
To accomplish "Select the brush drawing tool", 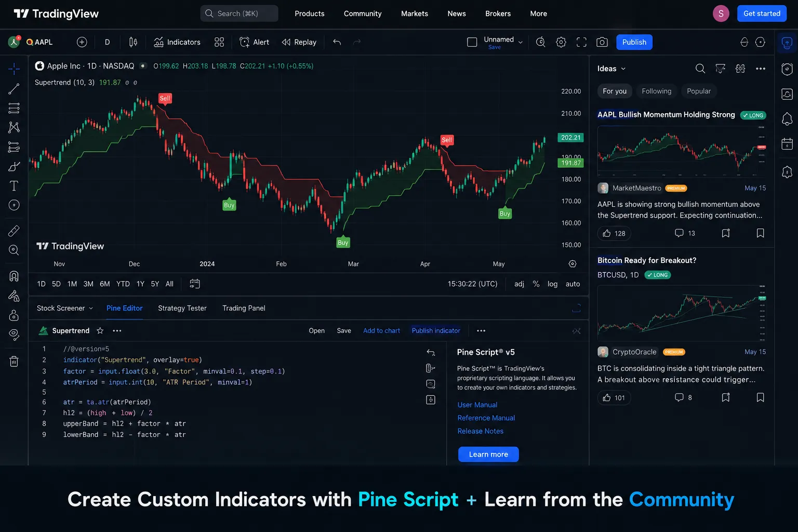I will [14, 166].
